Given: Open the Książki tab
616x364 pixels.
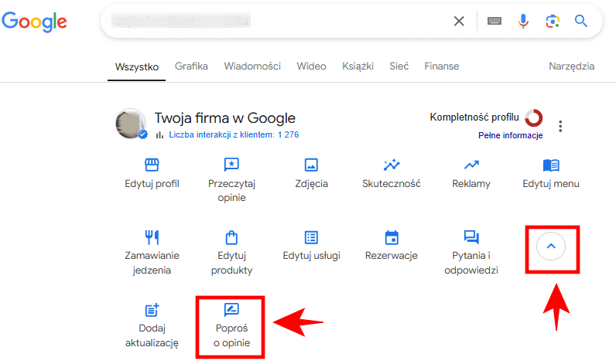Looking at the screenshot, I should pos(358,66).
